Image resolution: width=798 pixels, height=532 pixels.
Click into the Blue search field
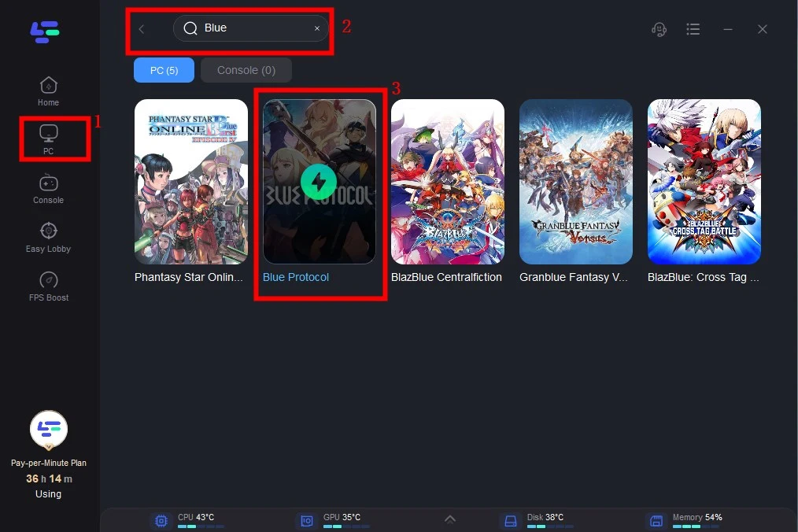point(251,28)
